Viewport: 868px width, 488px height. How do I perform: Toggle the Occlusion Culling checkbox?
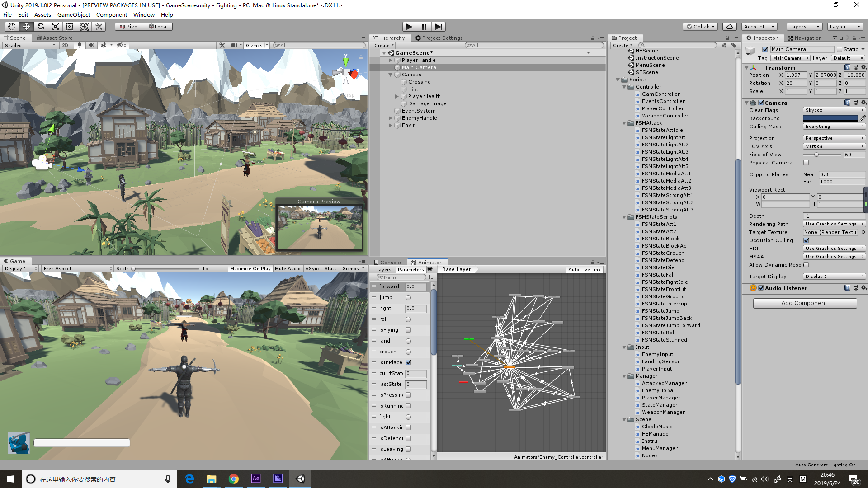coord(806,240)
